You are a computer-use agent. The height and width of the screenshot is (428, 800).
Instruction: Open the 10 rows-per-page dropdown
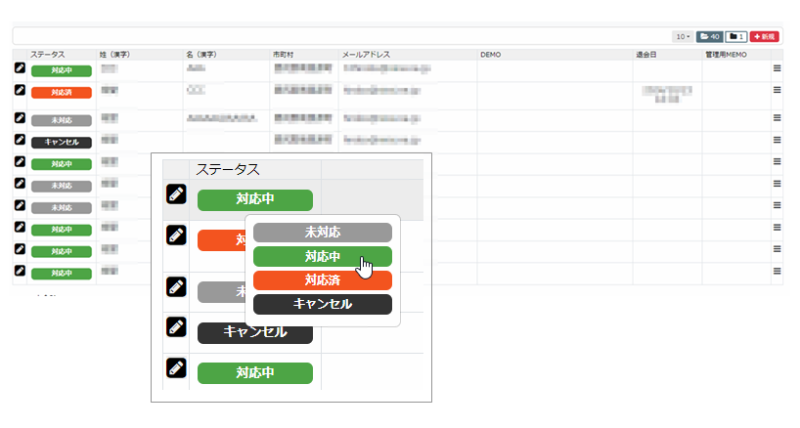coord(683,36)
